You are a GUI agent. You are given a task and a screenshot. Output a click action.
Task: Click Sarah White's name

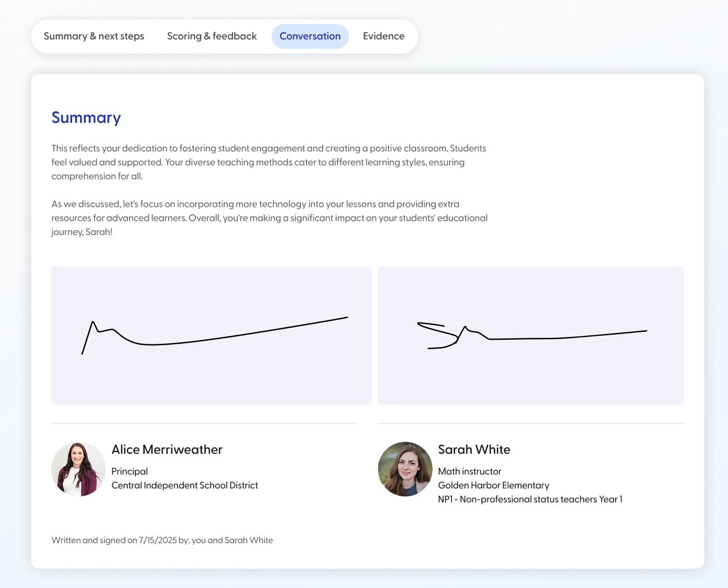pos(474,450)
